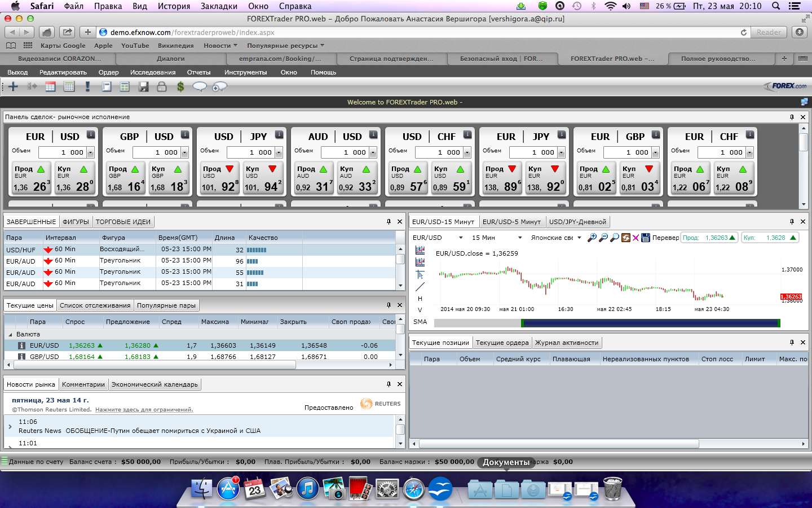
Task: Select the horizontal line H tool
Action: 420,299
